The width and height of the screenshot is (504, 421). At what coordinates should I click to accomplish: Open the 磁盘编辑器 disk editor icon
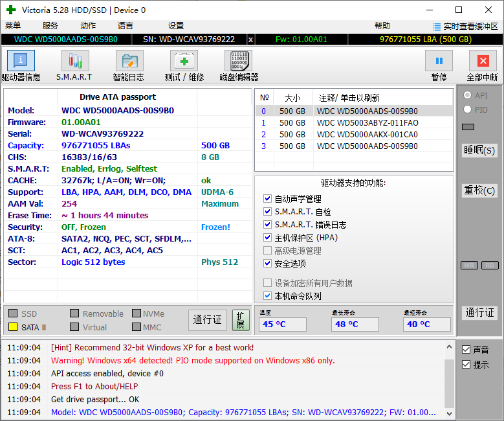pyautogui.click(x=238, y=60)
